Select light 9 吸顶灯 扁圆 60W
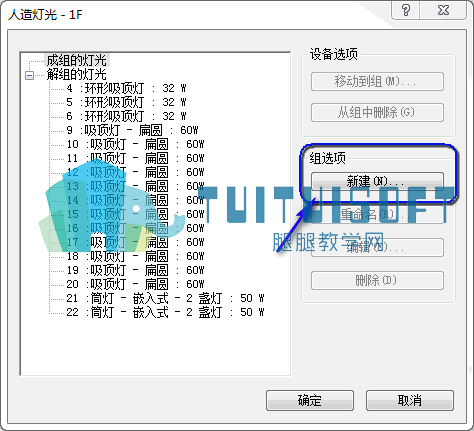 click(x=132, y=130)
